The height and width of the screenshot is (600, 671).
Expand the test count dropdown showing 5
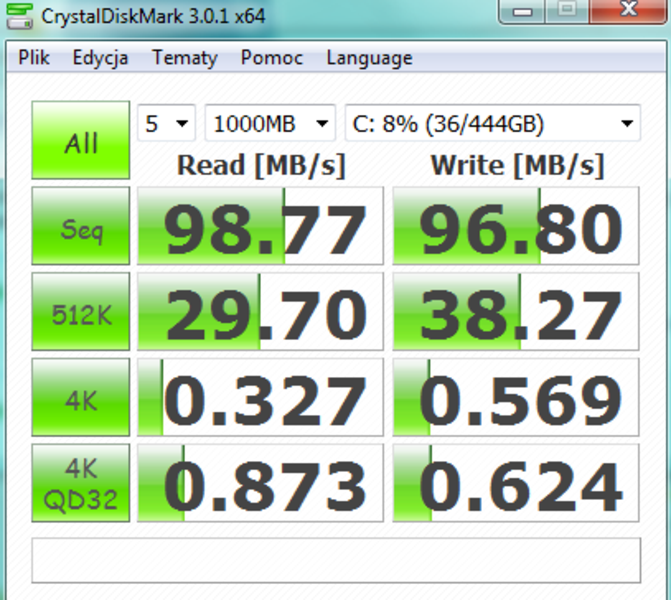pyautogui.click(x=166, y=123)
